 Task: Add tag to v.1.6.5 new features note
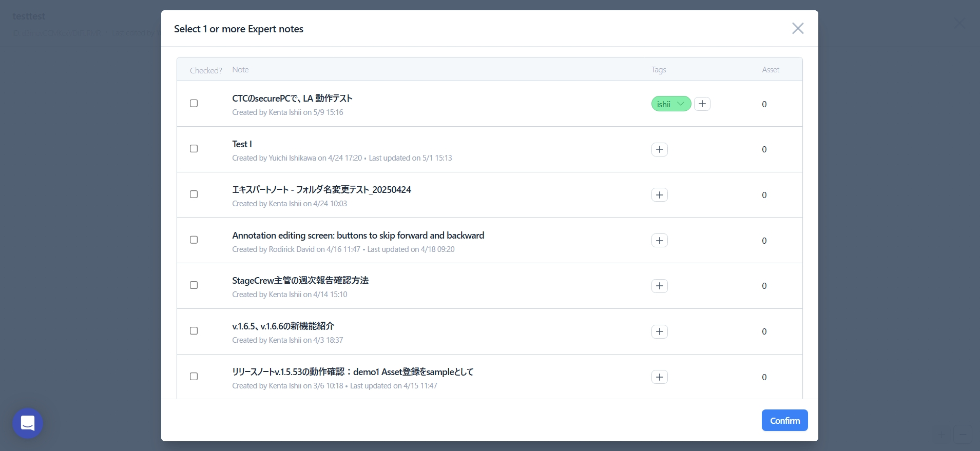click(x=659, y=331)
